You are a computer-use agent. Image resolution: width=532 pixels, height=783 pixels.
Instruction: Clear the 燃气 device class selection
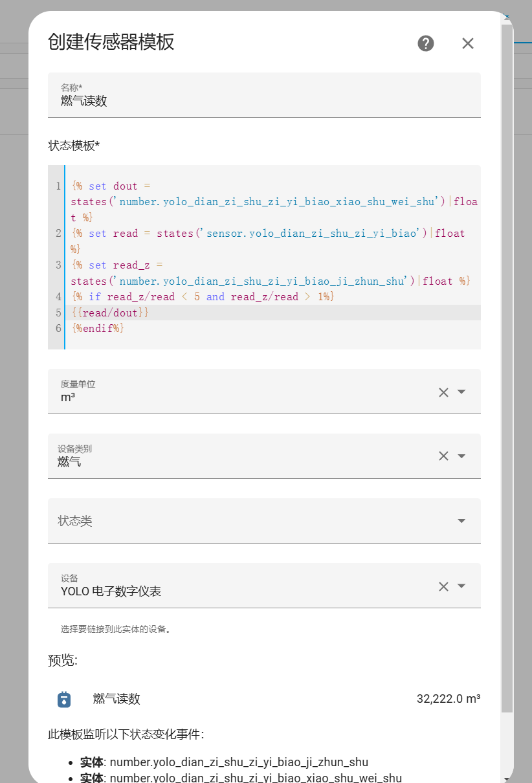pyautogui.click(x=443, y=456)
